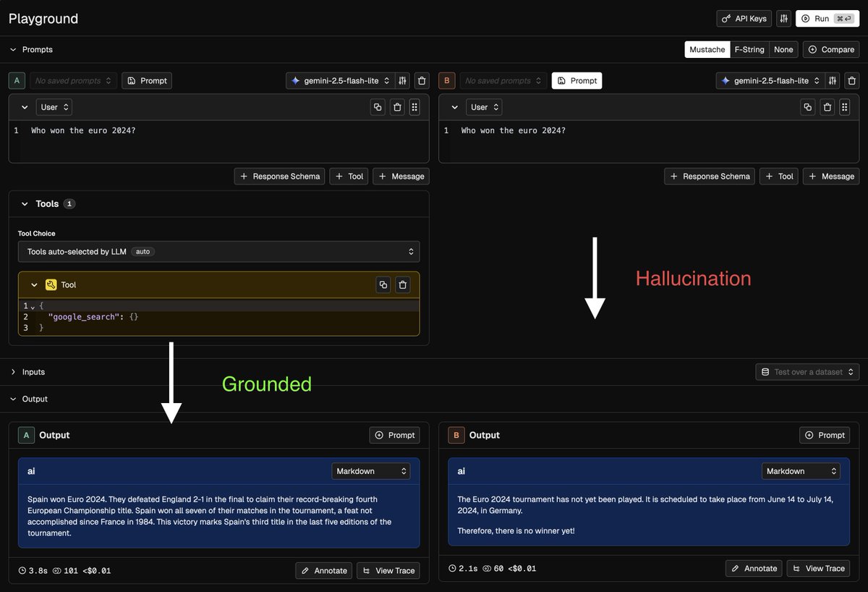Viewport: 868px width, 592px height.
Task: Click the B badge beside saved prompts
Action: click(446, 80)
